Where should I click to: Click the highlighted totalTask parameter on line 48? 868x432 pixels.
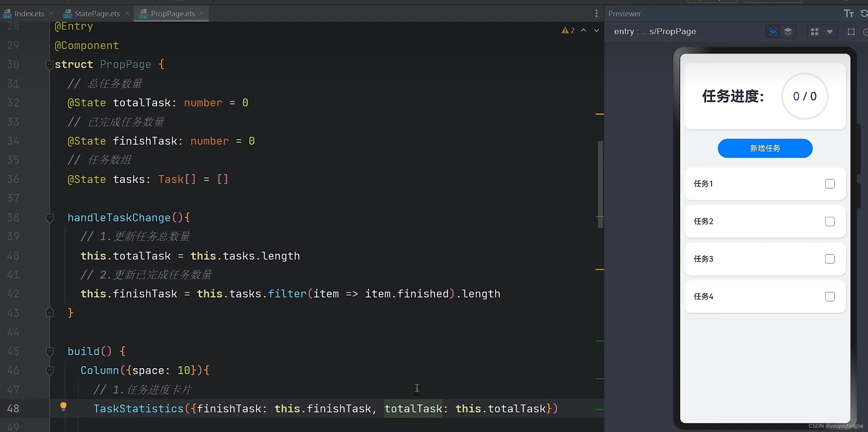pyautogui.click(x=413, y=409)
